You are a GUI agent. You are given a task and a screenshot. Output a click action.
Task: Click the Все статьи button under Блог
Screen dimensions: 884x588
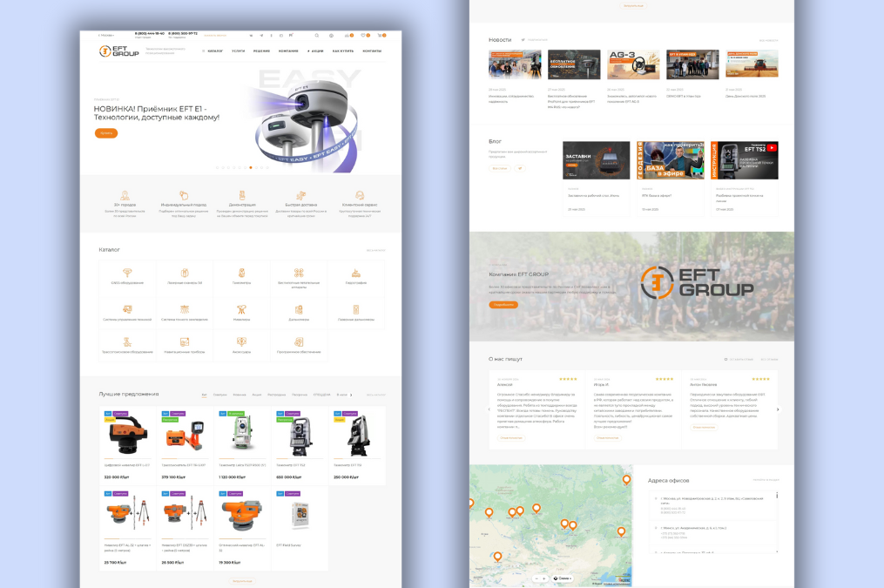tap(500, 168)
